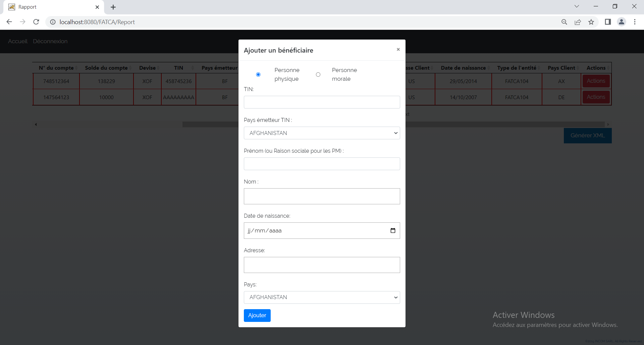Select the Personne physique radio button
This screenshot has width=644, height=345.
(x=258, y=74)
